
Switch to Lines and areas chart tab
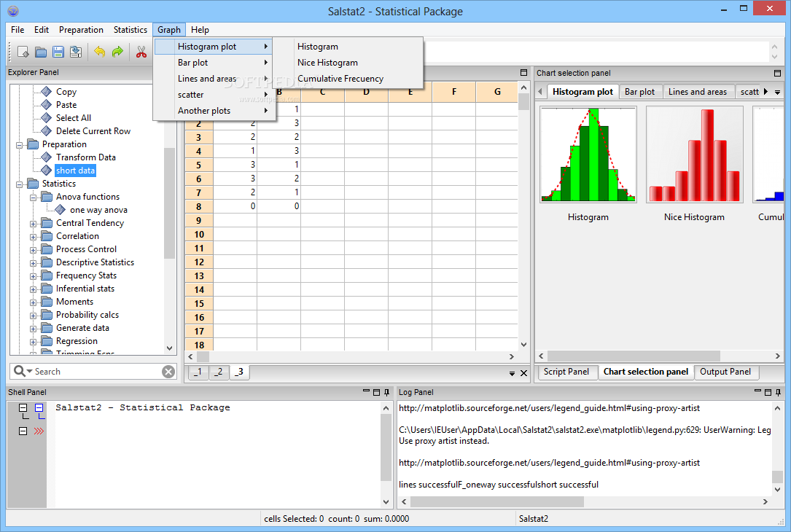click(698, 92)
